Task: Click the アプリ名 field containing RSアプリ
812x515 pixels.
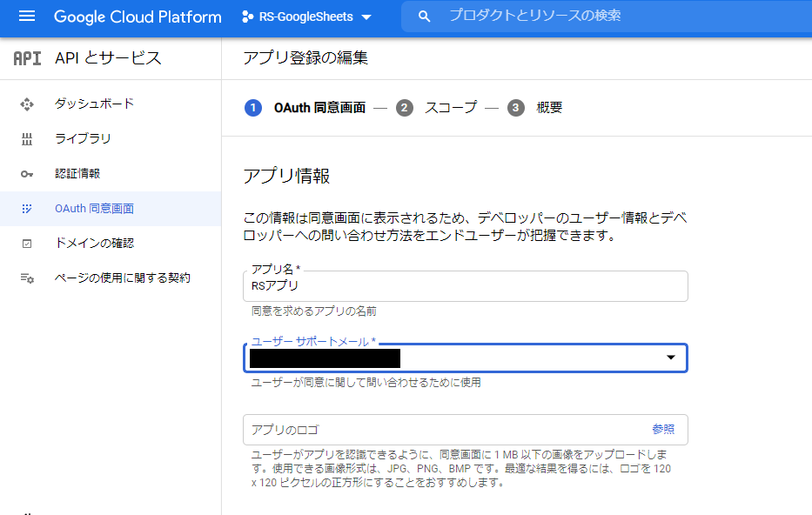Action: pyautogui.click(x=465, y=285)
